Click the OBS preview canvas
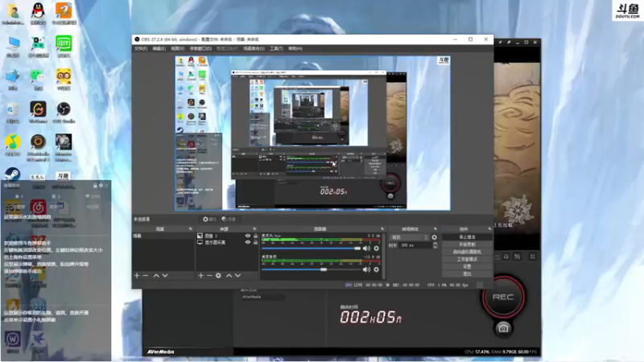644x362 pixels. pyautogui.click(x=312, y=134)
